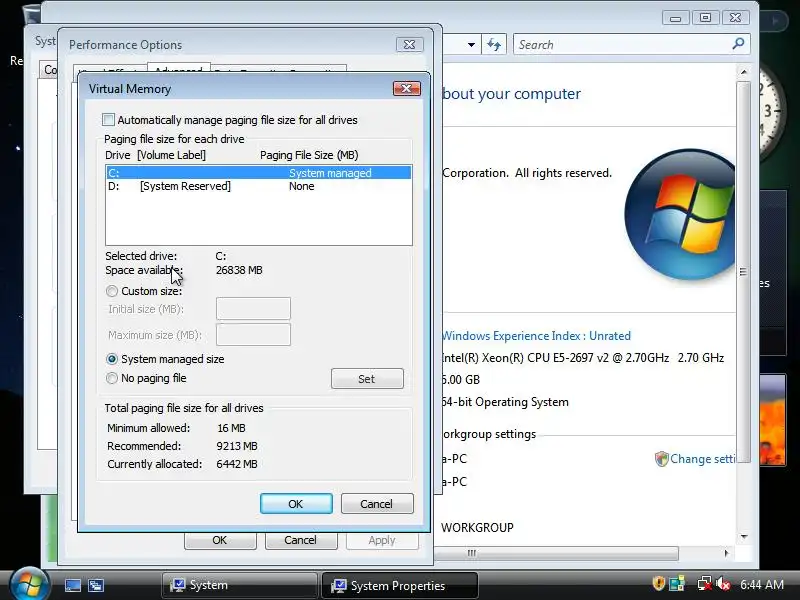Click the security shield tray icon
The height and width of the screenshot is (600, 800).
[x=659, y=584]
